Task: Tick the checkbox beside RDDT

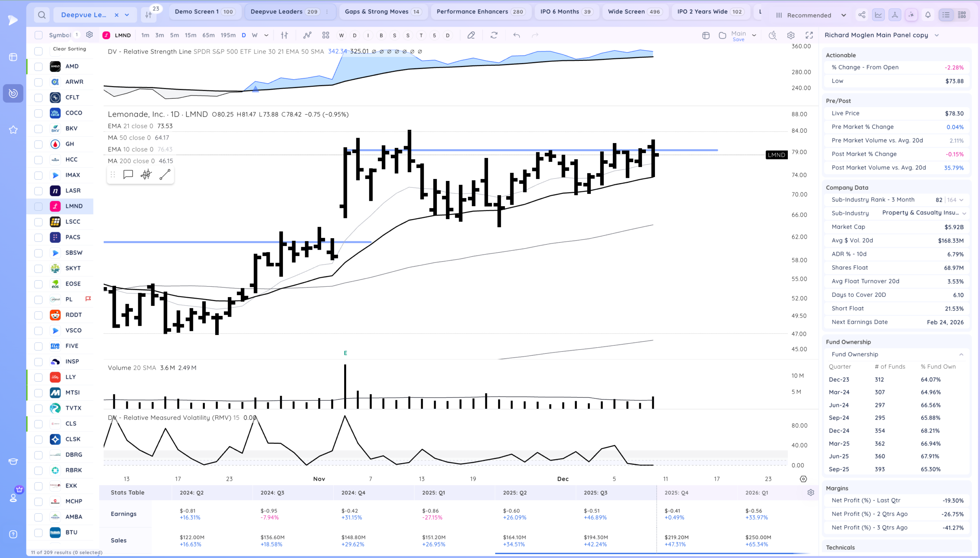Action: (x=38, y=315)
